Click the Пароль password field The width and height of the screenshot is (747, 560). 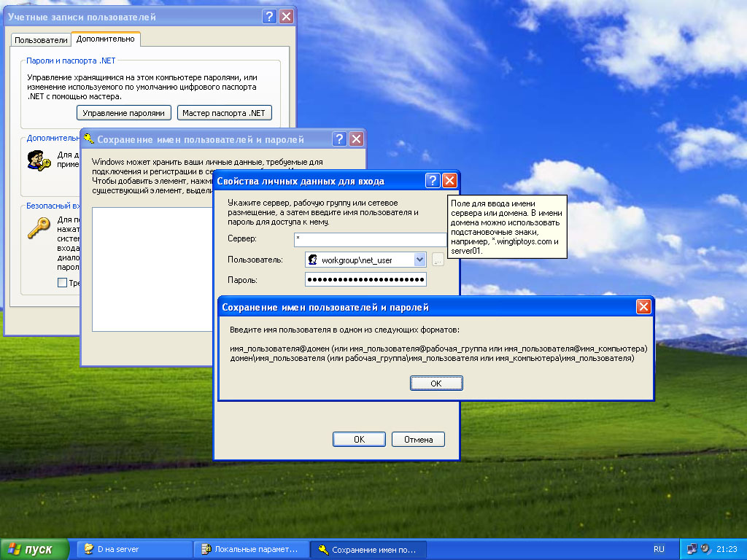click(x=365, y=279)
